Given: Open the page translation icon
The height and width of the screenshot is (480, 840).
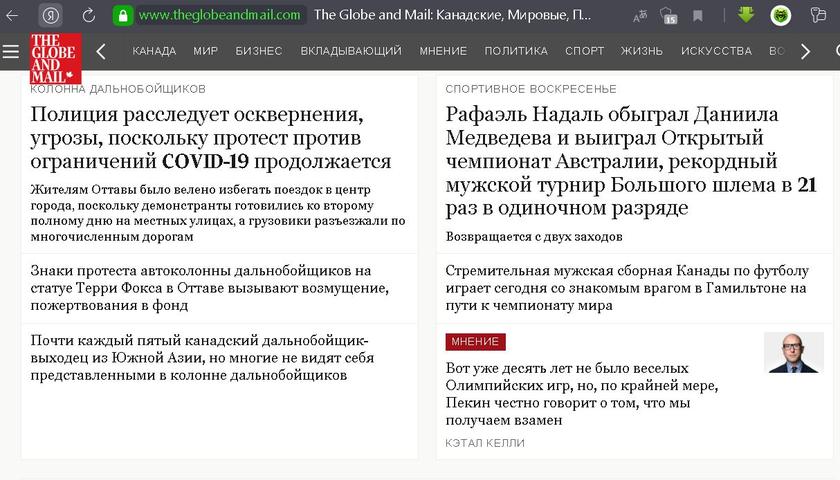Looking at the screenshot, I should (640, 16).
